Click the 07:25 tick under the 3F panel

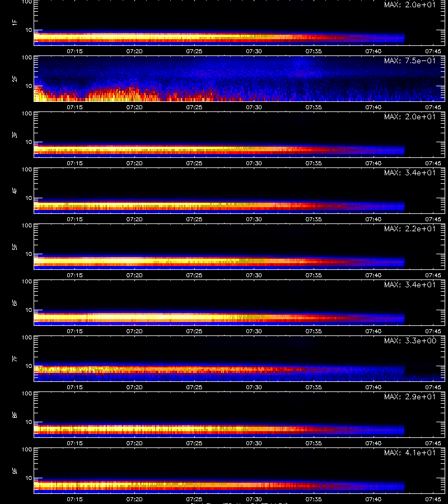194,164
